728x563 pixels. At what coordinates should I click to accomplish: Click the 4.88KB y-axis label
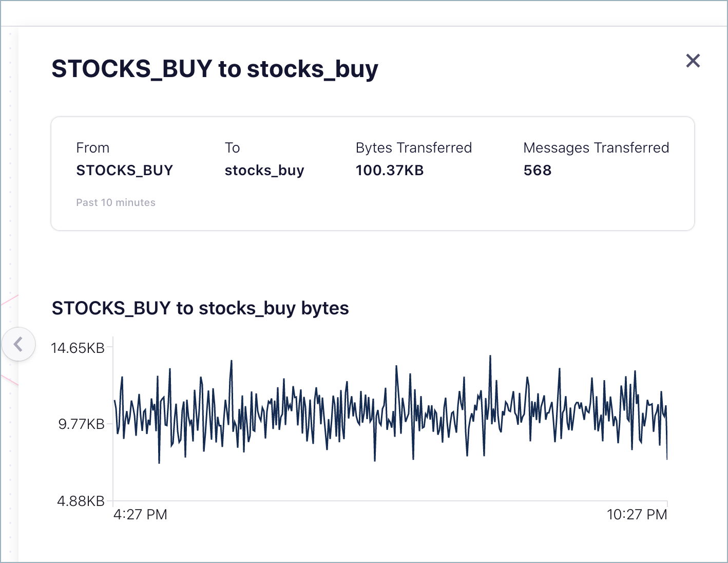click(x=81, y=501)
